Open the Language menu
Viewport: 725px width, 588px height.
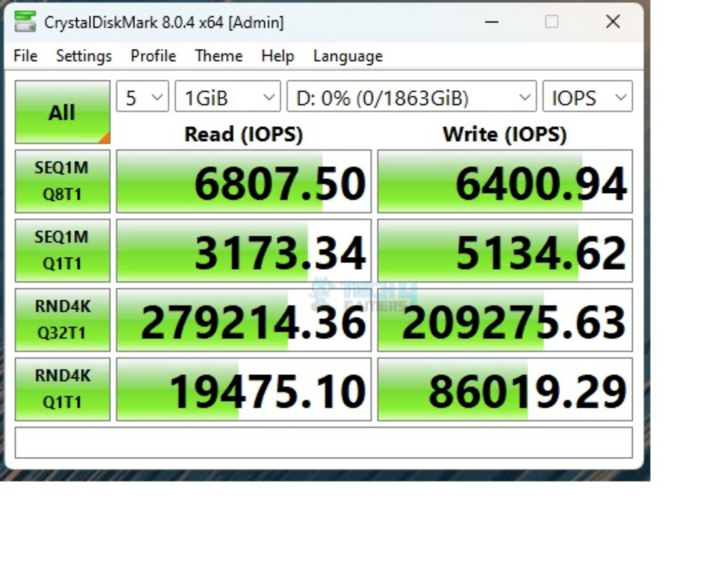click(x=348, y=56)
